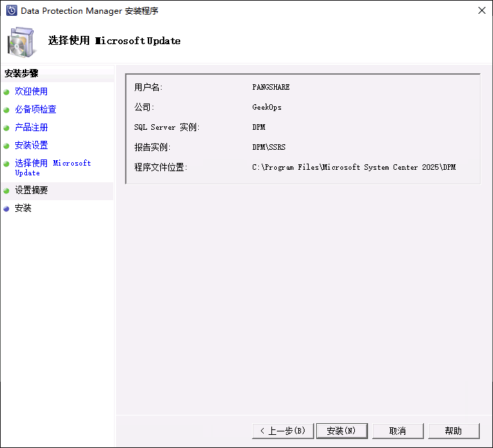
Task: Click the installer disc box icon
Action: click(x=21, y=42)
